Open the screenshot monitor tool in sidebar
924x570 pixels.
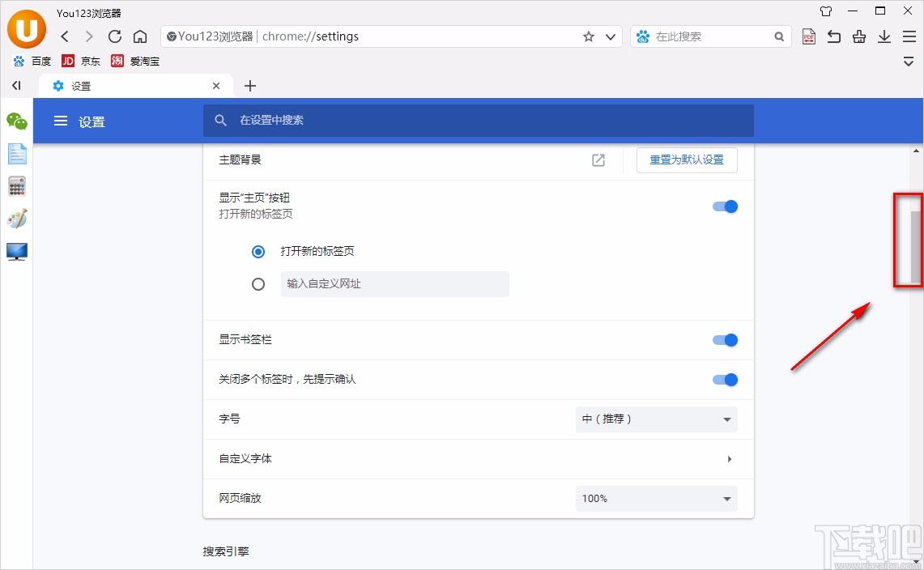(x=16, y=252)
